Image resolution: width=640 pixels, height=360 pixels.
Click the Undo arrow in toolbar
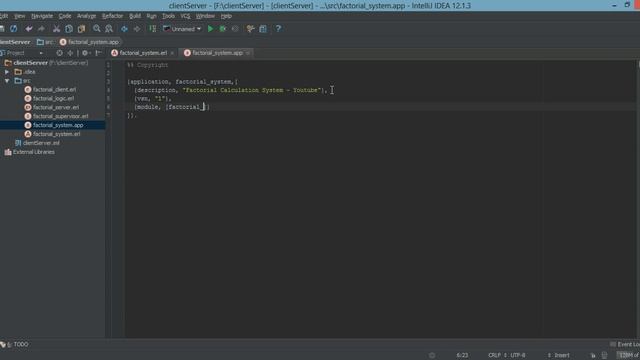[29, 29]
